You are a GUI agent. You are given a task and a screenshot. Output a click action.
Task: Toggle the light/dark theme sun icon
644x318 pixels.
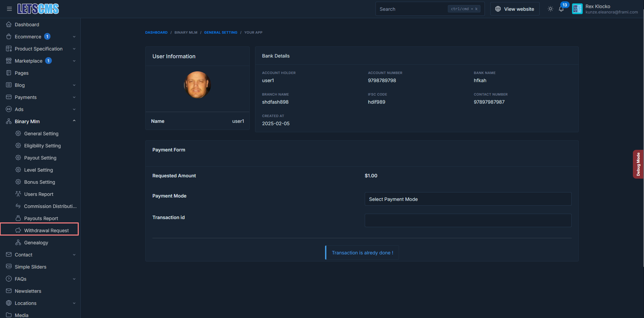click(x=550, y=9)
